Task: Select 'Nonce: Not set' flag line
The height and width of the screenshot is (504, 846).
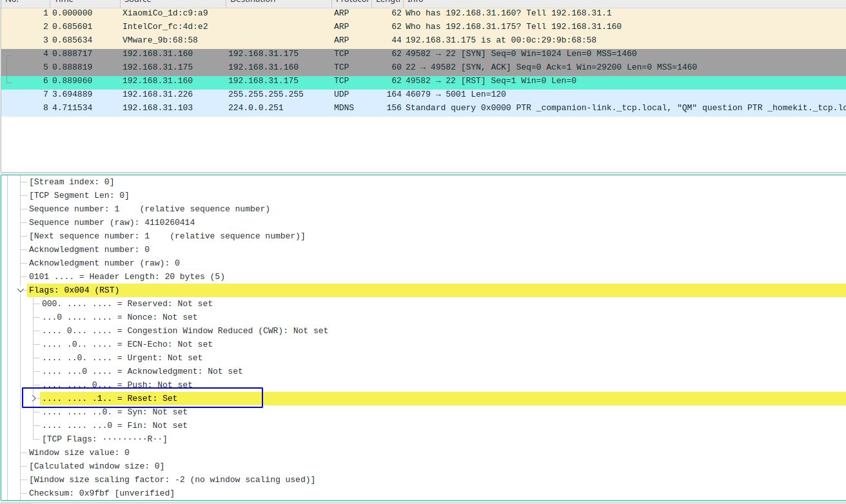Action: 120,317
